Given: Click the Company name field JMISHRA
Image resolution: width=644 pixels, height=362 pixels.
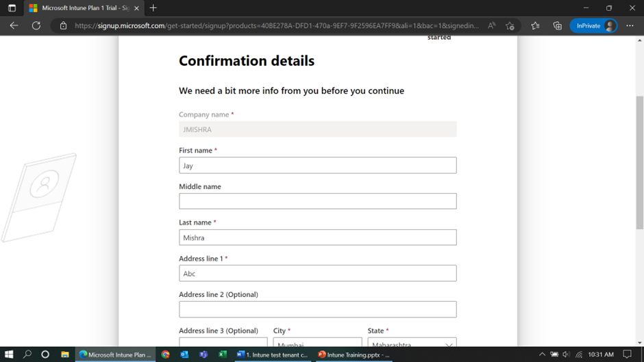Looking at the screenshot, I should [317, 129].
